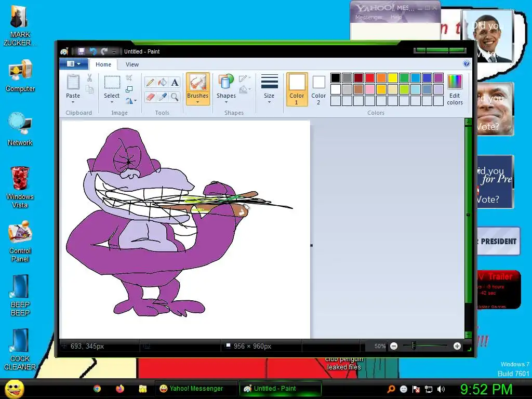Select the Windows Vista recycle bin icon
Screen dimensions: 532x399
coord(20,187)
